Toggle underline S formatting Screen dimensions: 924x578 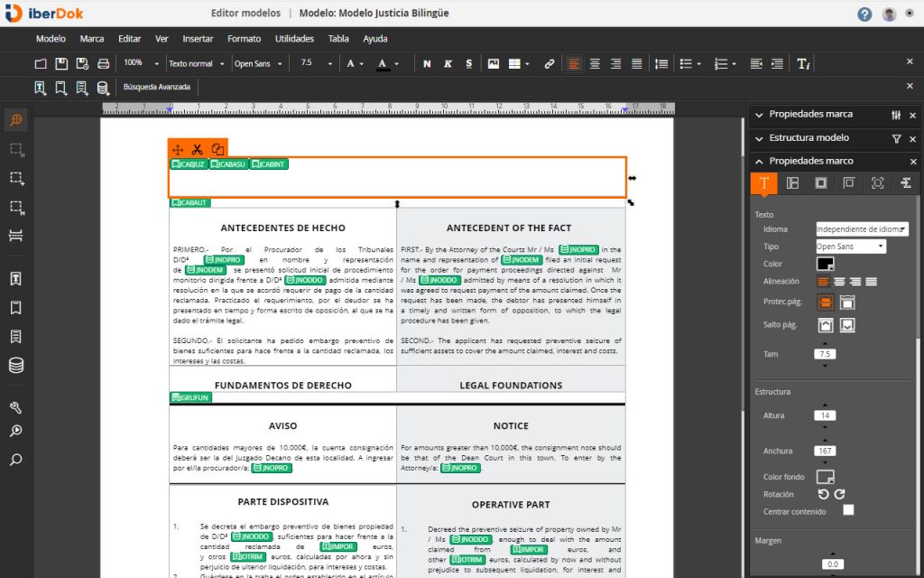(469, 64)
